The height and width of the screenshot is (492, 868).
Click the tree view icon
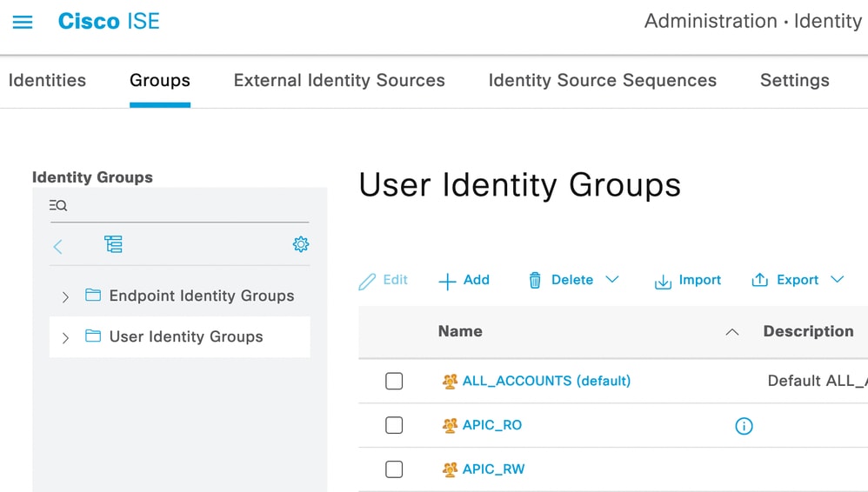pyautogui.click(x=113, y=244)
